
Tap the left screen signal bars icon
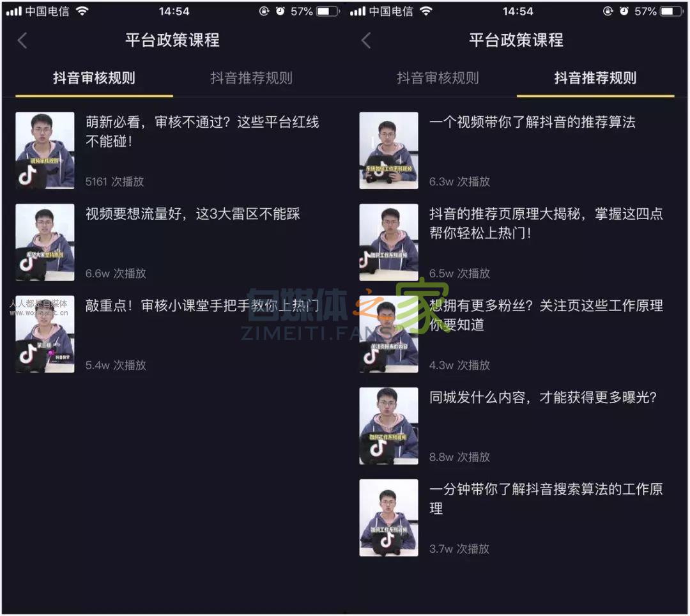(x=13, y=11)
